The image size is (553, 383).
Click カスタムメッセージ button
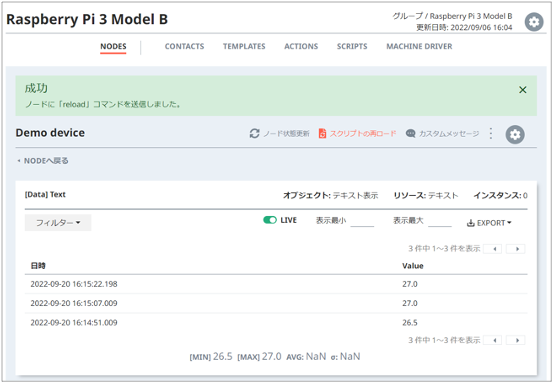(442, 133)
